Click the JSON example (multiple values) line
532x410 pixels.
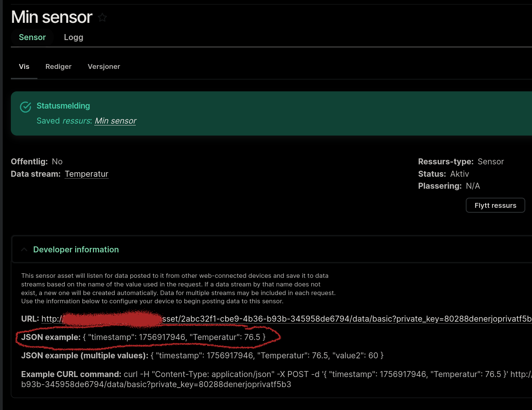click(202, 356)
